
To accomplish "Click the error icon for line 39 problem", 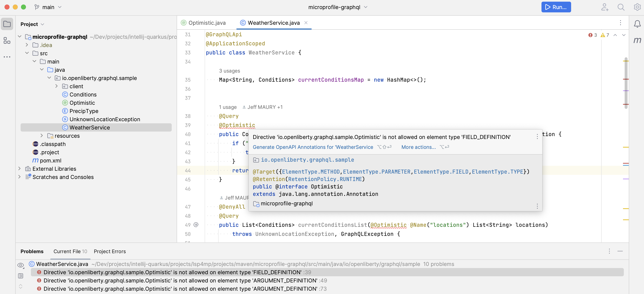I will click(x=39, y=272).
